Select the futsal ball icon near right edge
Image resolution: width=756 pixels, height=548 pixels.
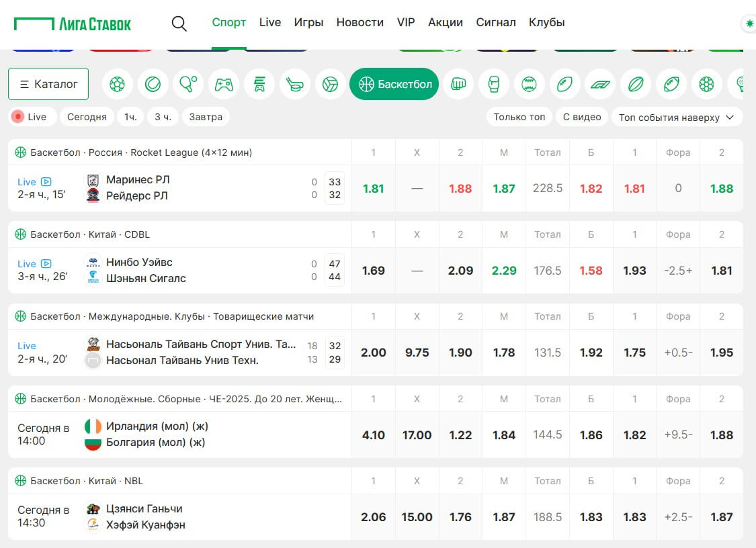706,85
